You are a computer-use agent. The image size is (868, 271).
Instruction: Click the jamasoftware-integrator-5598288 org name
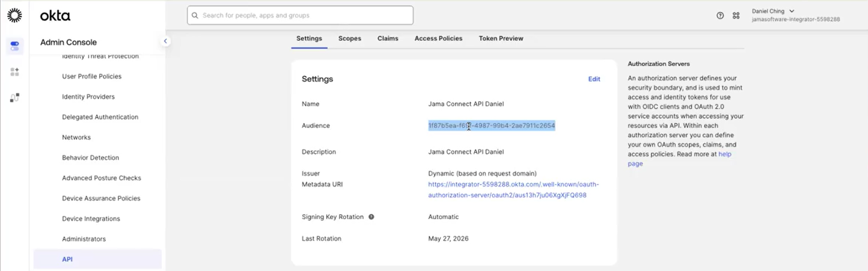[796, 19]
